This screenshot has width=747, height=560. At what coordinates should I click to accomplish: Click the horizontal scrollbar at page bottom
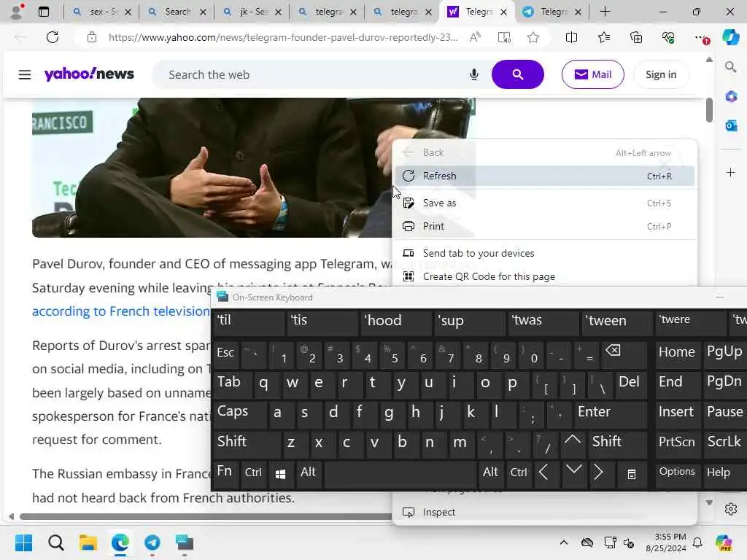point(205,517)
